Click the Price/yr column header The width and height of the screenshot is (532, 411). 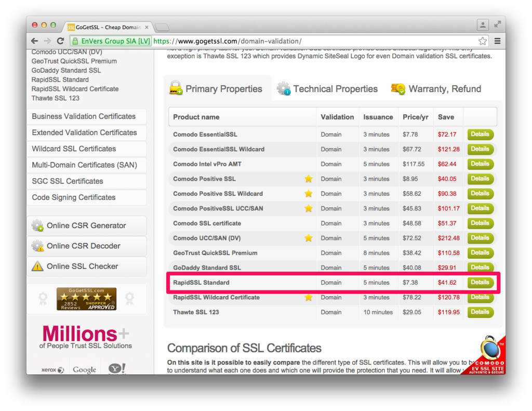(x=415, y=117)
